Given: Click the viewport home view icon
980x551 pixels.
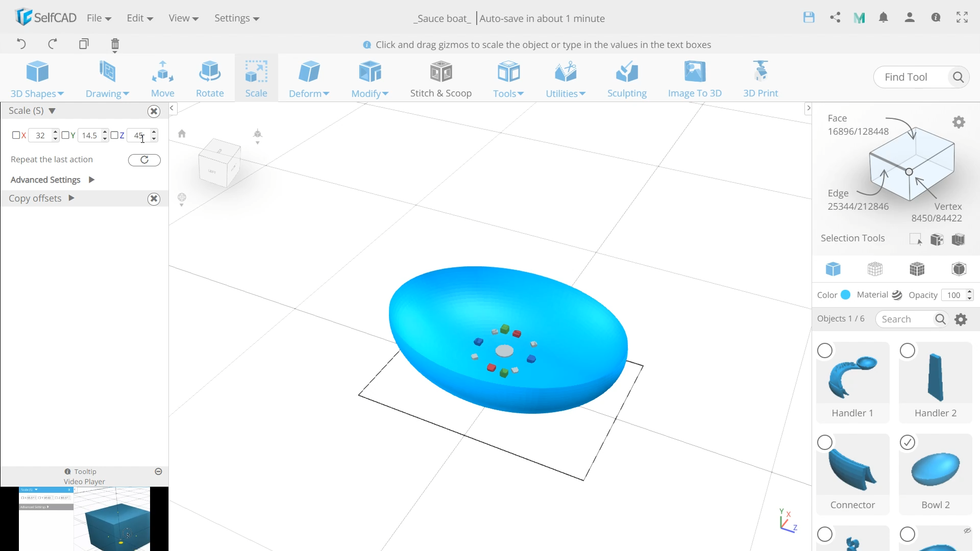Looking at the screenshot, I should pos(182,134).
